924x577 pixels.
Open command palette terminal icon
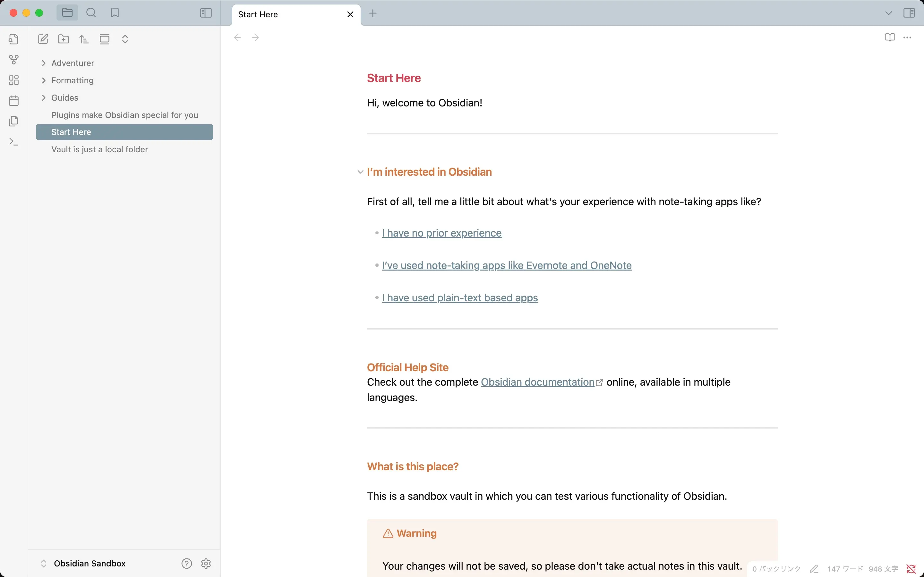[x=14, y=142]
